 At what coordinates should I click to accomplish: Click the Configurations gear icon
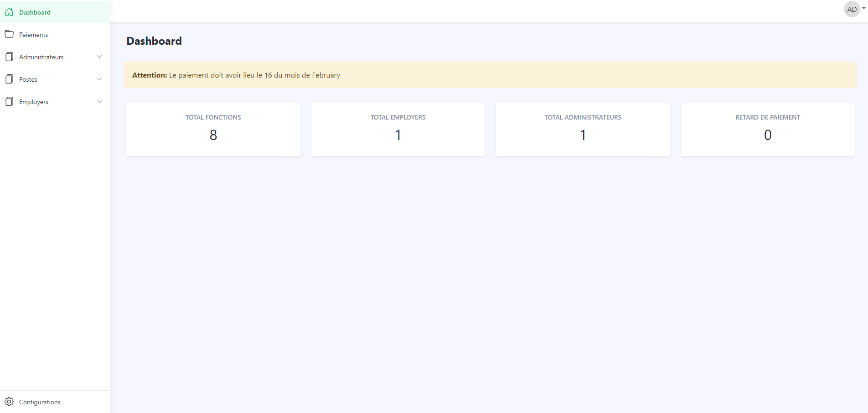(9, 402)
